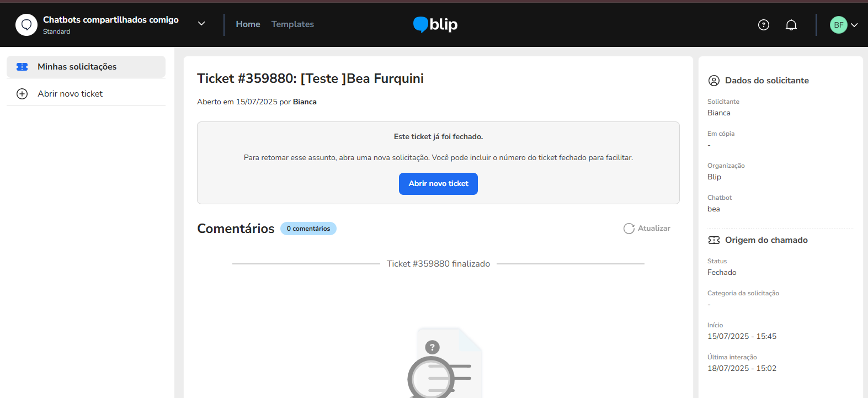Screen dimensions: 868x398
Task: Click the ticket icon beside Minhas solicitações
Action: 22,67
